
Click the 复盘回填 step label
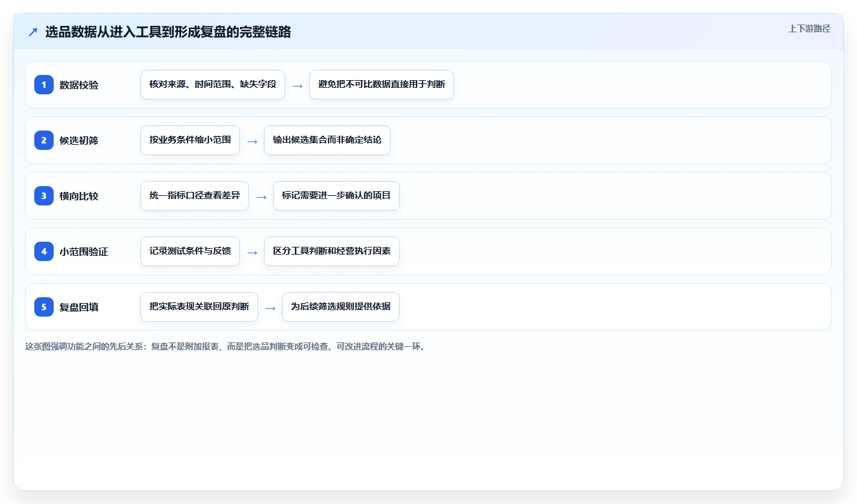[79, 307]
